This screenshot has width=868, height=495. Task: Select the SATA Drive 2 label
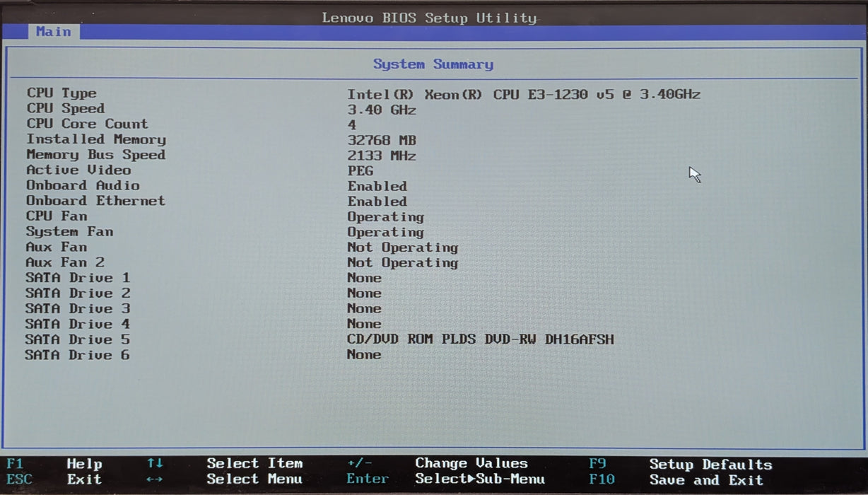[78, 293]
